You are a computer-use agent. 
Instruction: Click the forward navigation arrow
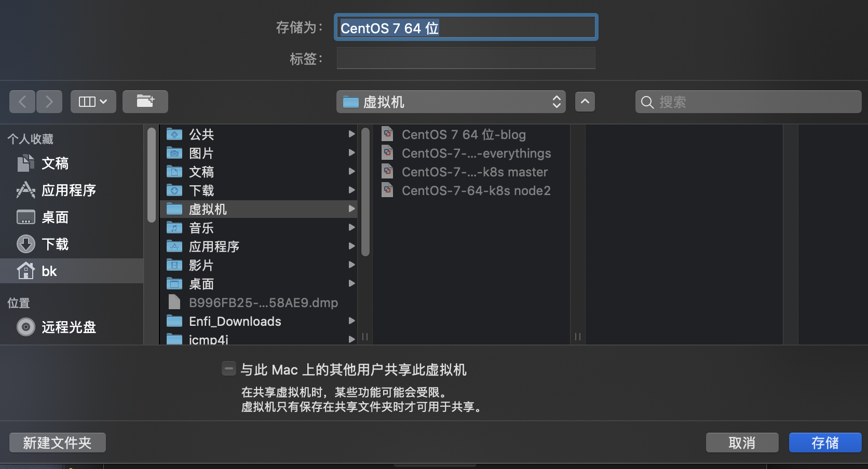pos(49,102)
